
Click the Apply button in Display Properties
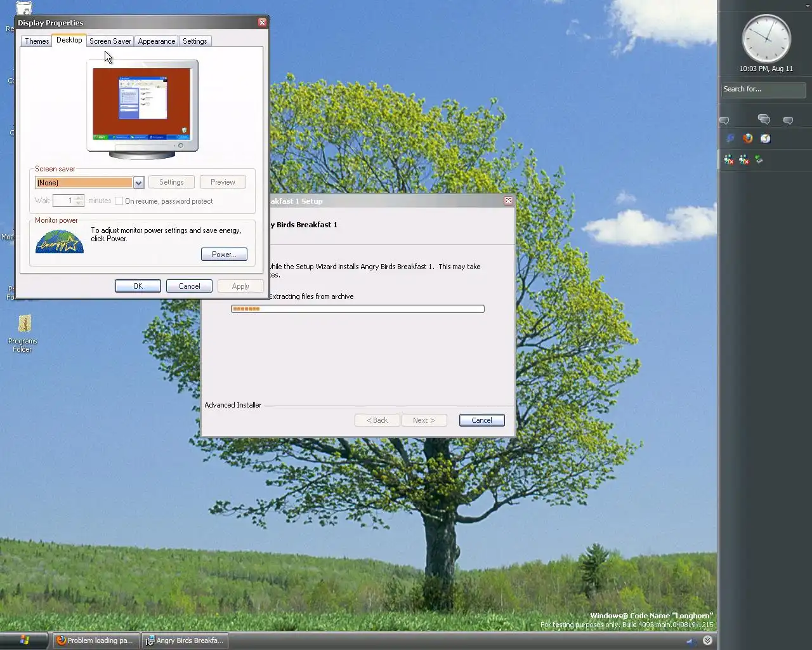[x=240, y=286]
